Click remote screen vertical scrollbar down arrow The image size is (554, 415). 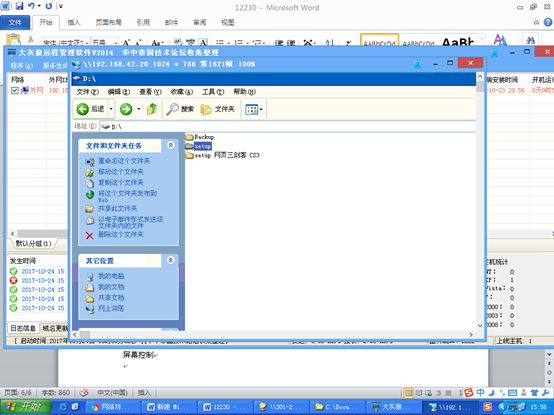click(480, 326)
